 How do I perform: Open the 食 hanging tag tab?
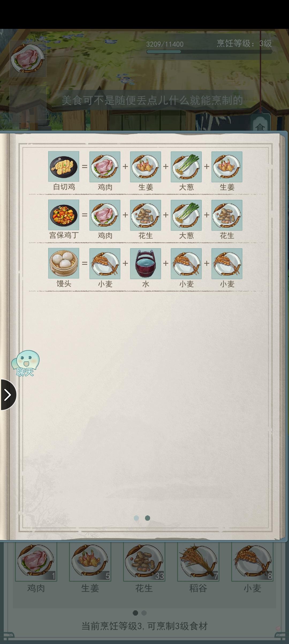(x=260, y=123)
